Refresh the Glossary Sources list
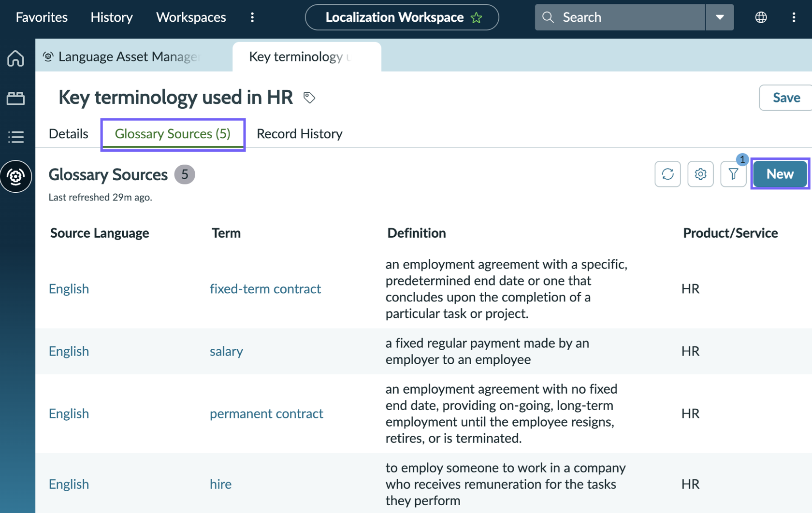The width and height of the screenshot is (812, 513). 667,174
